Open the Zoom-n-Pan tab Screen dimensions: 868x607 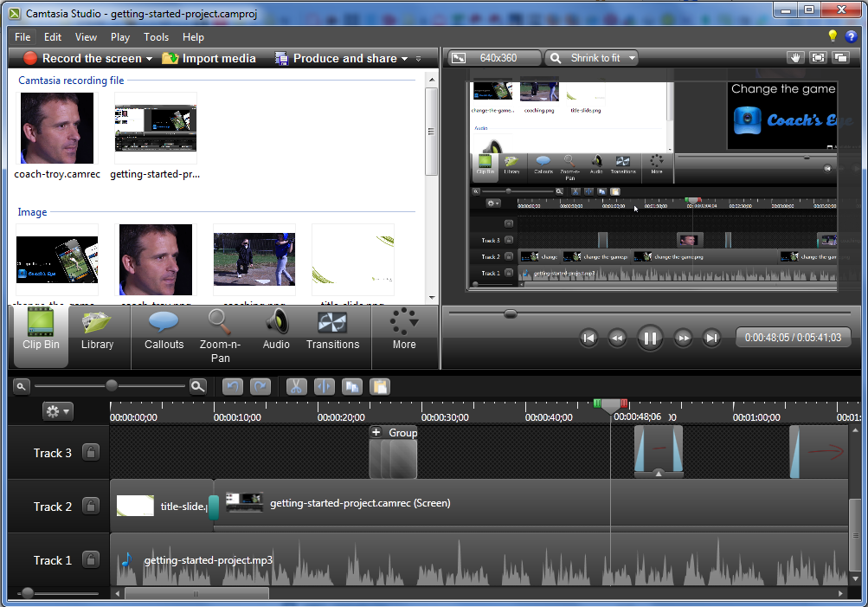pyautogui.click(x=220, y=336)
